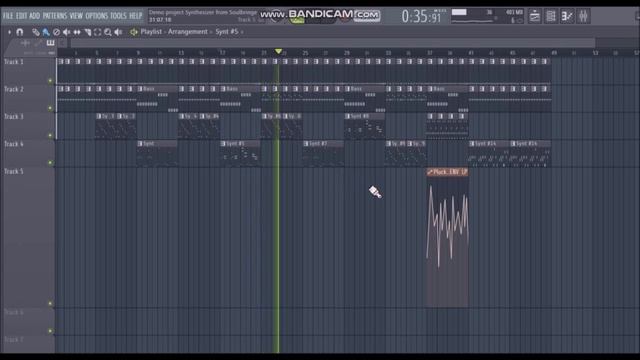Open the FILE menu

coord(8,16)
